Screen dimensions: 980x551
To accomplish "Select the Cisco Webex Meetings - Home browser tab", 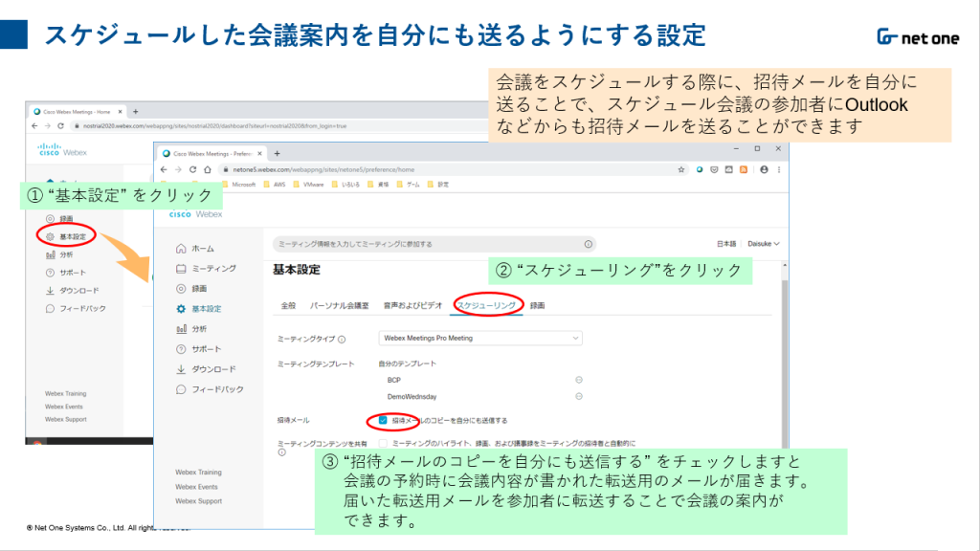I will [76, 112].
